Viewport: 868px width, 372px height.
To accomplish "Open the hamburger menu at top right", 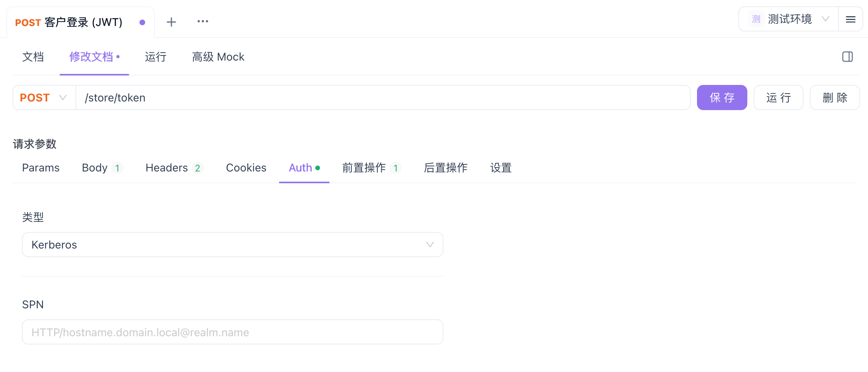I will [850, 18].
